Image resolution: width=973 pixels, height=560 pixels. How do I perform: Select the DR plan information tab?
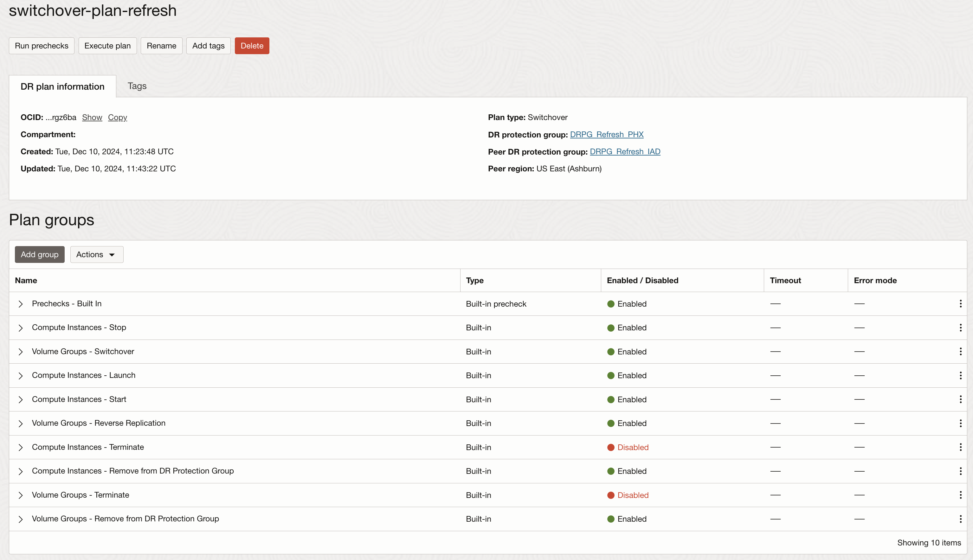click(x=62, y=86)
